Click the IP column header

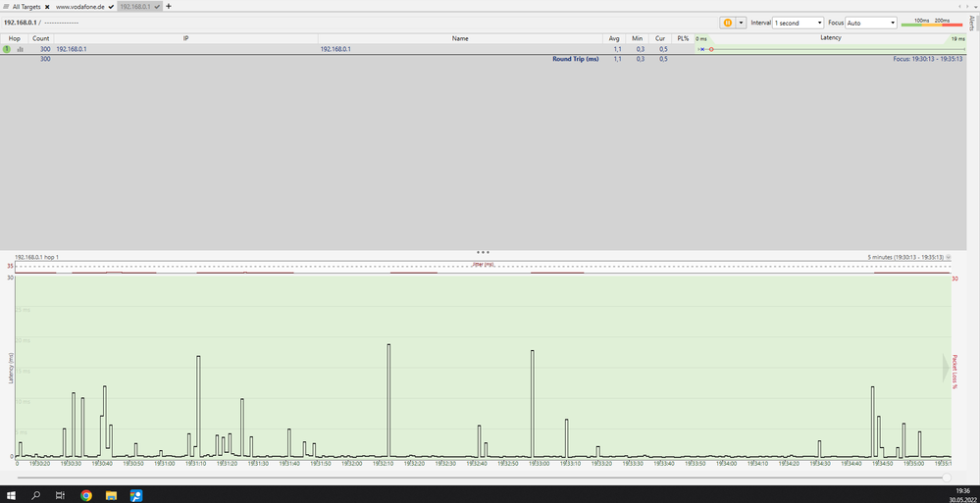click(x=185, y=38)
